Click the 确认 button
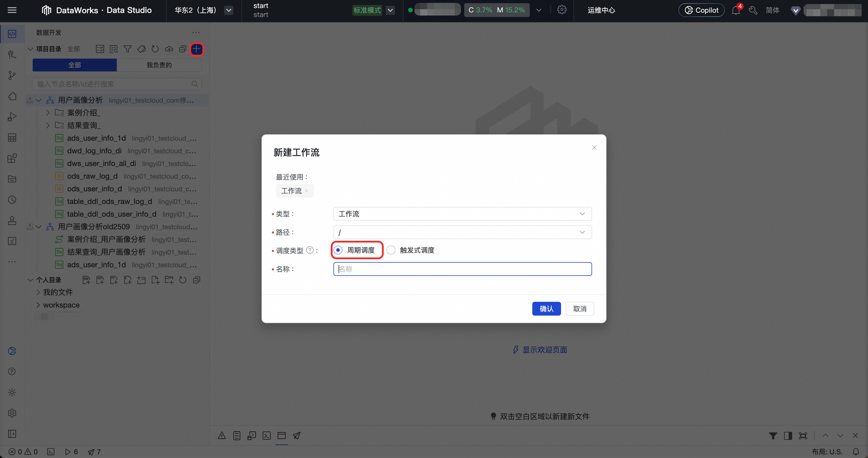The image size is (868, 458). click(x=546, y=309)
